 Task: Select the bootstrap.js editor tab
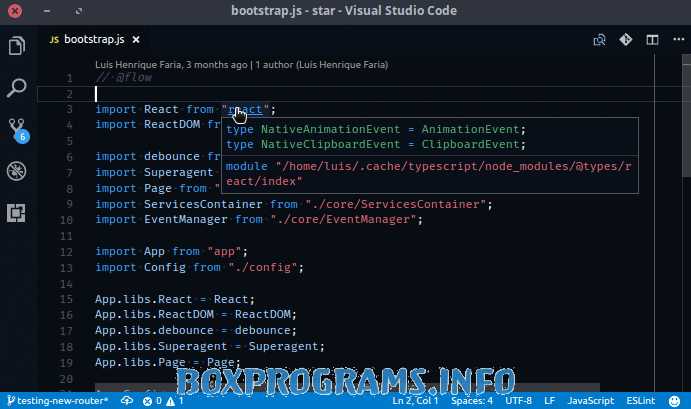tap(92, 41)
